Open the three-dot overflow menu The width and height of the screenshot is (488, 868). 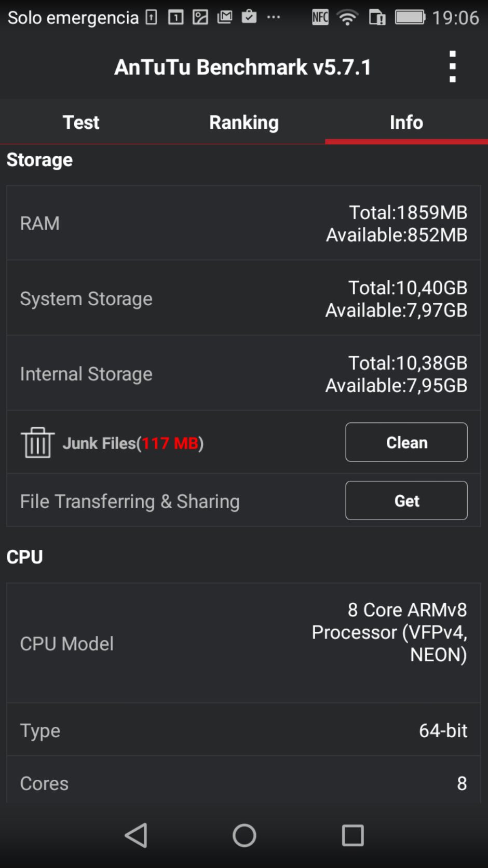(453, 67)
